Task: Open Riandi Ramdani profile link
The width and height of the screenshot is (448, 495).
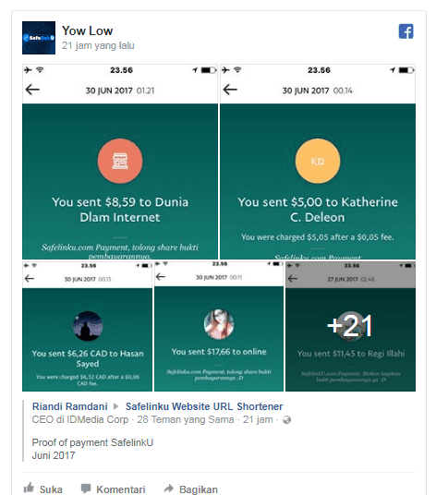Action: [70, 406]
